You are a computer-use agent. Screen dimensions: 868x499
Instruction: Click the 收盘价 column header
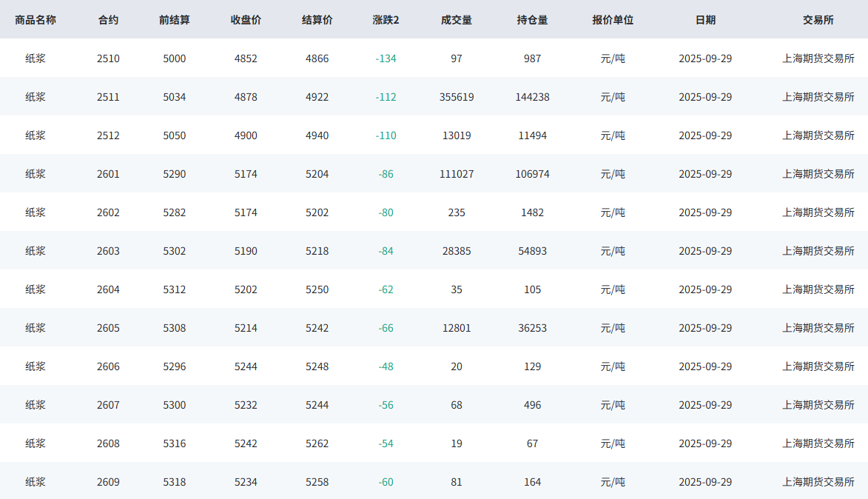pyautogui.click(x=246, y=20)
